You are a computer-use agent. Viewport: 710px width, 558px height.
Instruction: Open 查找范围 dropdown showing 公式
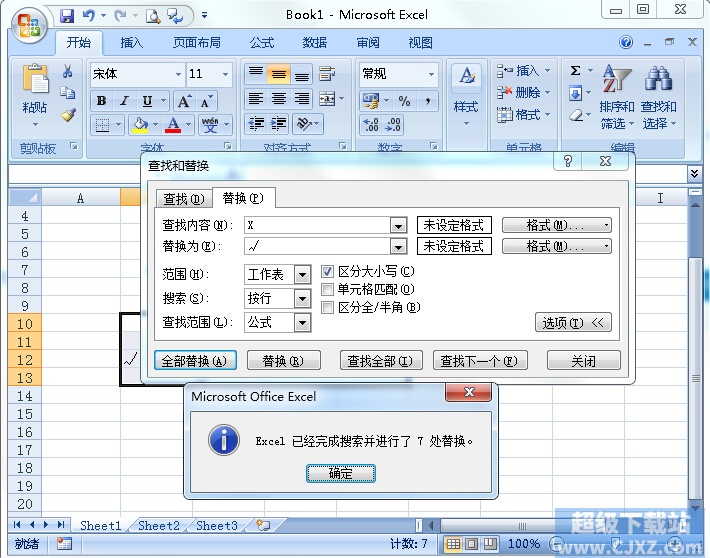(302, 322)
